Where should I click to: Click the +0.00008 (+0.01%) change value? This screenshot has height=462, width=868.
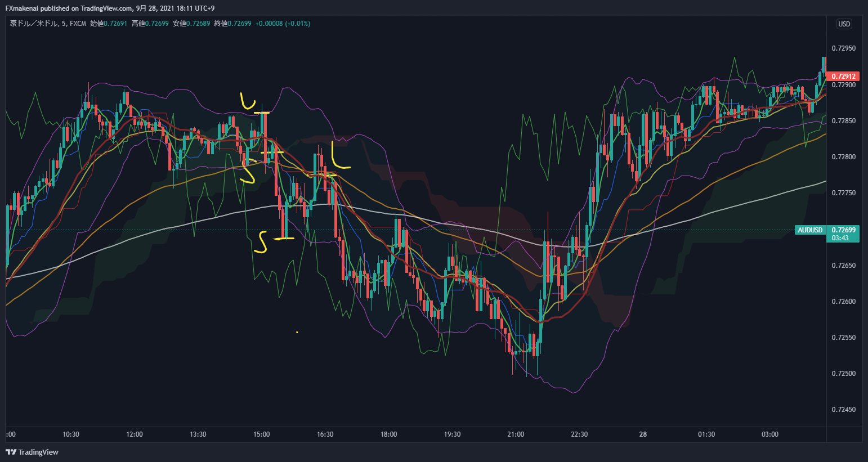pos(283,24)
